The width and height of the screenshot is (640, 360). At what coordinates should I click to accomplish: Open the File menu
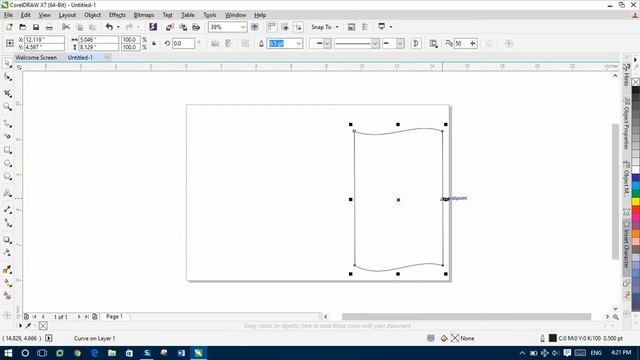(8, 15)
